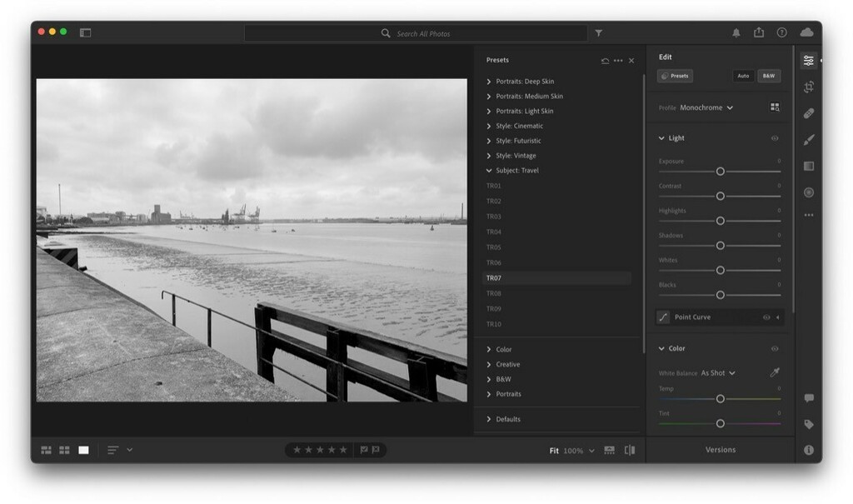The image size is (853, 504).
Task: Click the share/export icon
Action: tap(758, 32)
